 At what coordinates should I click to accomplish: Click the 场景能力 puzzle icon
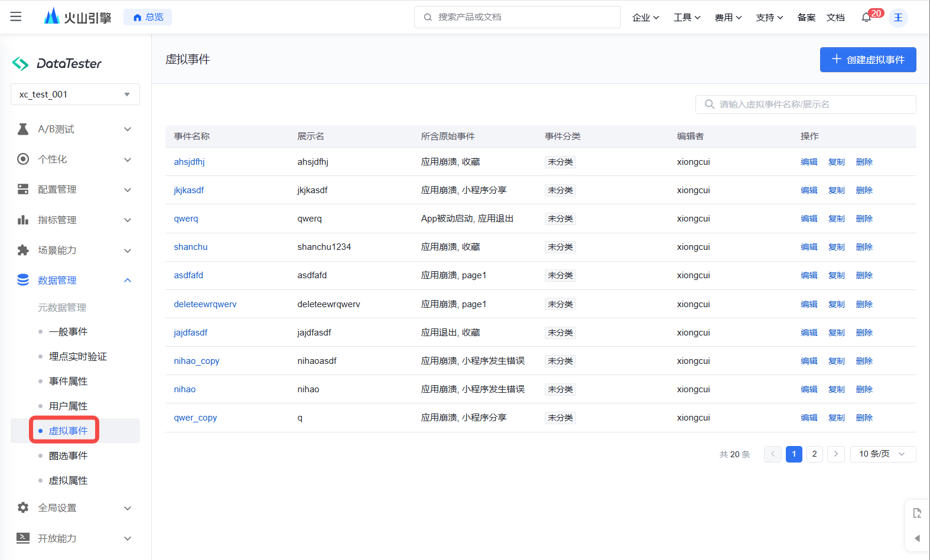pyautogui.click(x=23, y=250)
